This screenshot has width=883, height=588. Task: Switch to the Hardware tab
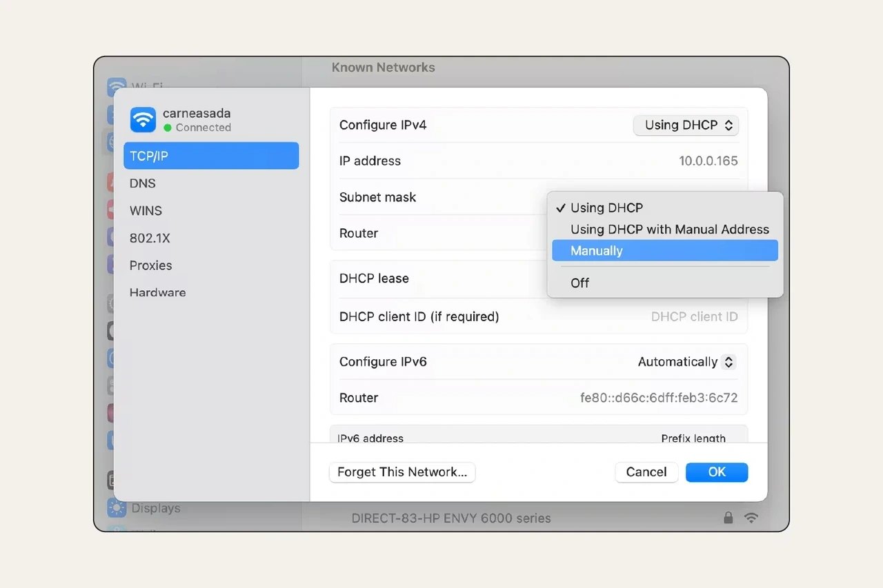pyautogui.click(x=157, y=292)
